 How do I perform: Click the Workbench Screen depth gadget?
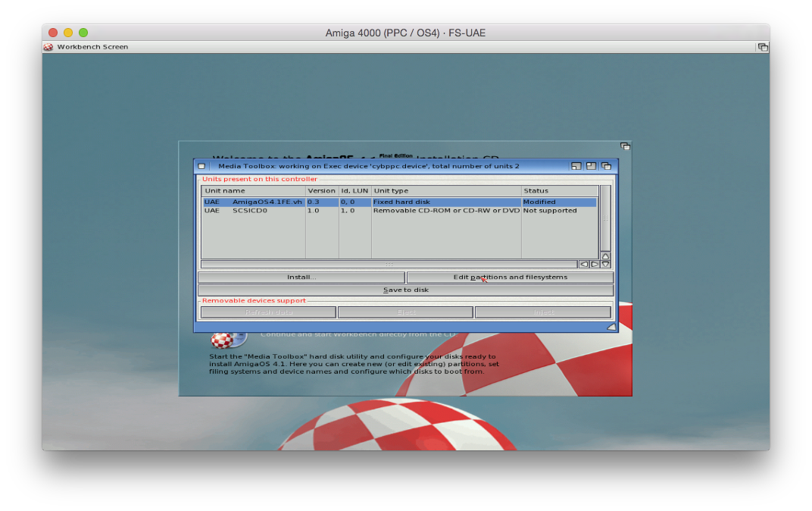[763, 47]
